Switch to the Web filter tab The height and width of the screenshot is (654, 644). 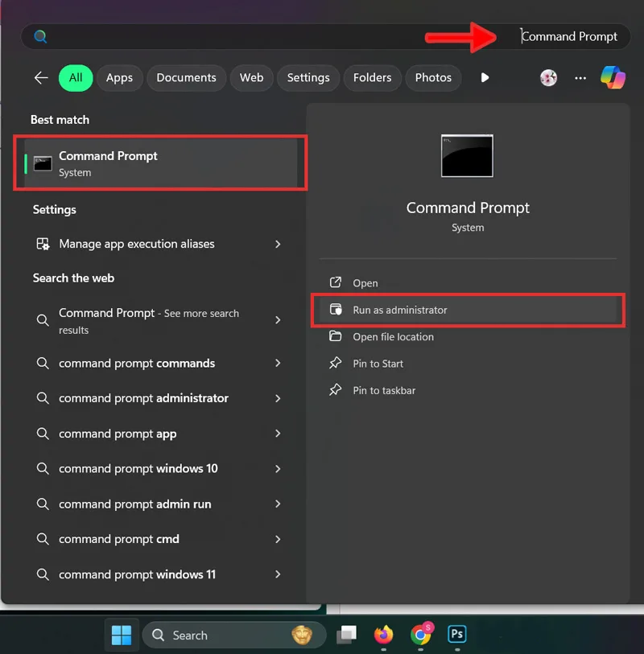251,77
